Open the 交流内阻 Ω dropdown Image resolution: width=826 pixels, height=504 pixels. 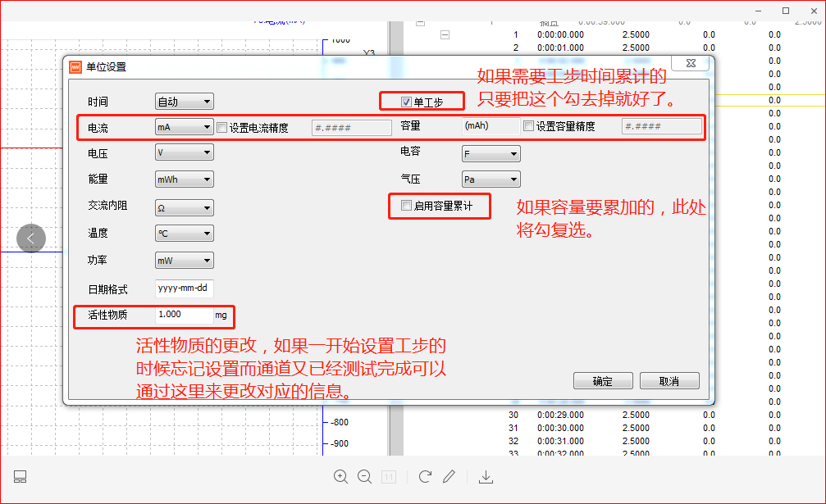coord(185,208)
